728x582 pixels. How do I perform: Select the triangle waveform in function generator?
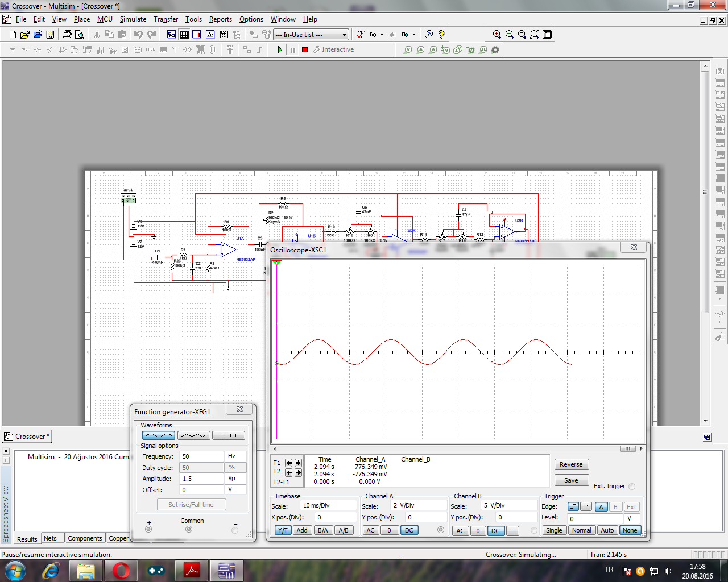coord(193,435)
